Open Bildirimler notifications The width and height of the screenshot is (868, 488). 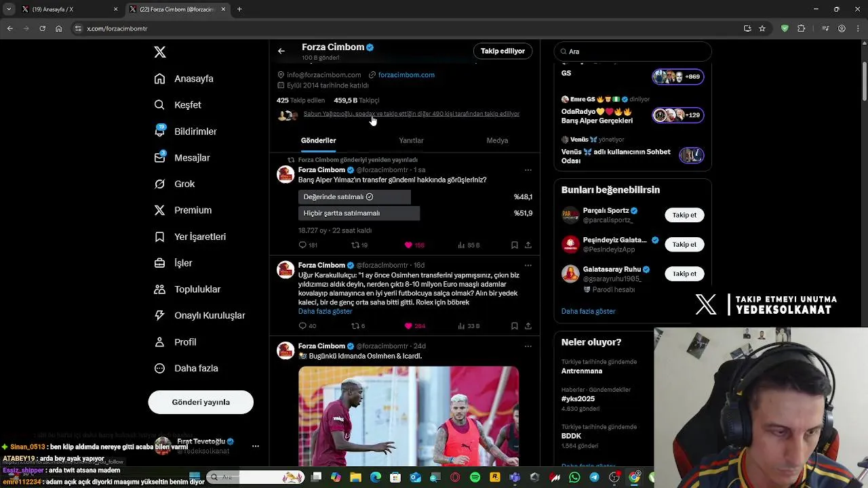[x=185, y=131]
